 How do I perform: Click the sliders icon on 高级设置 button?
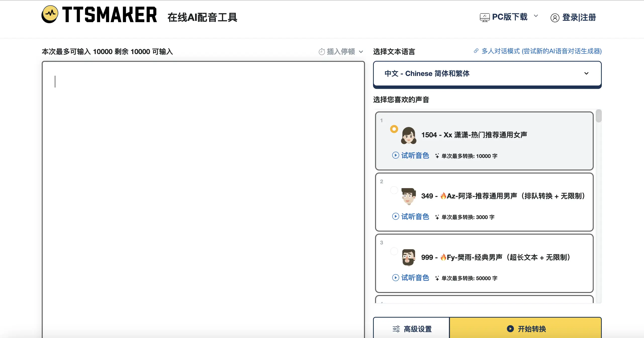tap(397, 328)
